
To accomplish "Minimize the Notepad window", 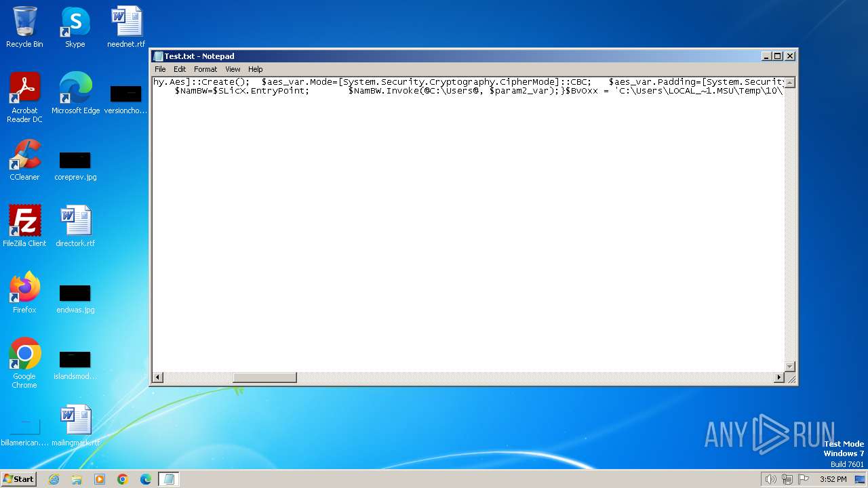I will [766, 56].
